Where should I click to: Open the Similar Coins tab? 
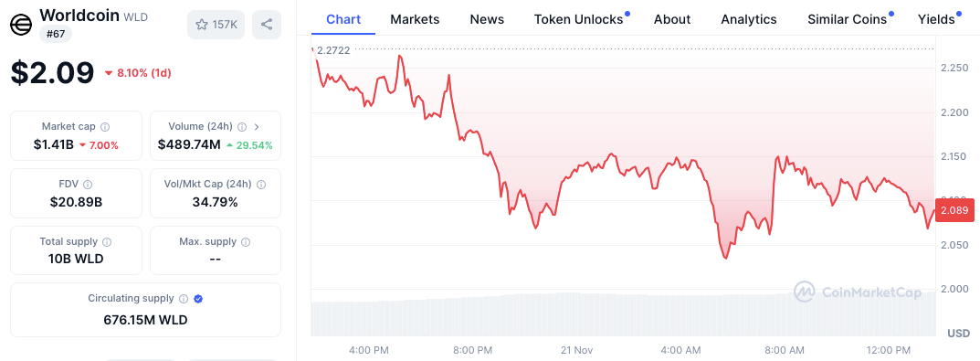[847, 19]
